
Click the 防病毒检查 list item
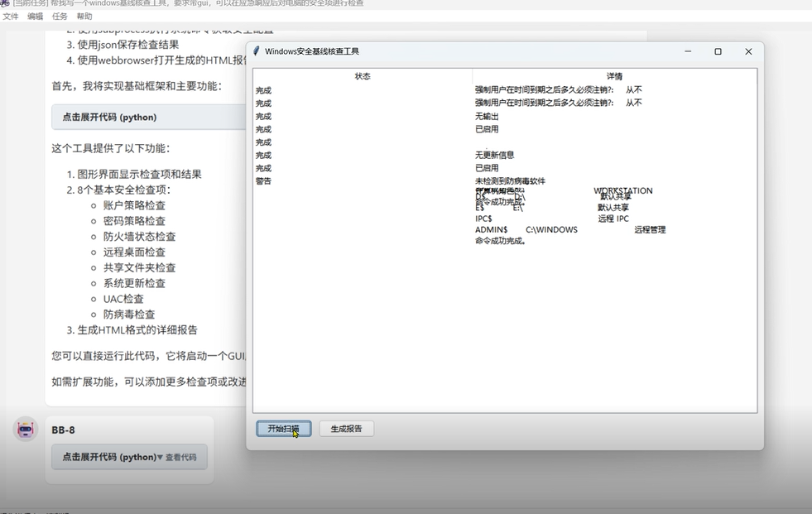pos(129,315)
